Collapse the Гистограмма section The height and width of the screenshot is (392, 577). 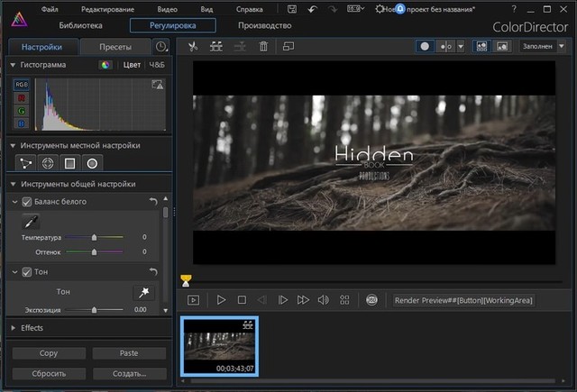tap(13, 66)
